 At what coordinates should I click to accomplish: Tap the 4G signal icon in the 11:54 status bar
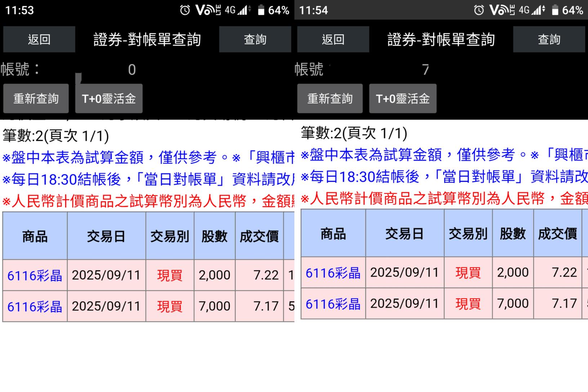pyautogui.click(x=532, y=10)
